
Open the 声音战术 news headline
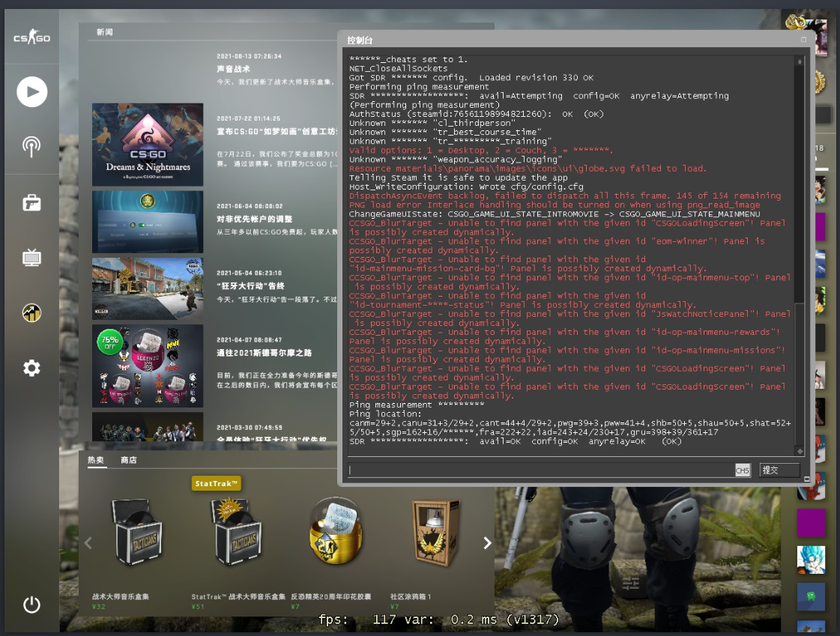coord(233,69)
